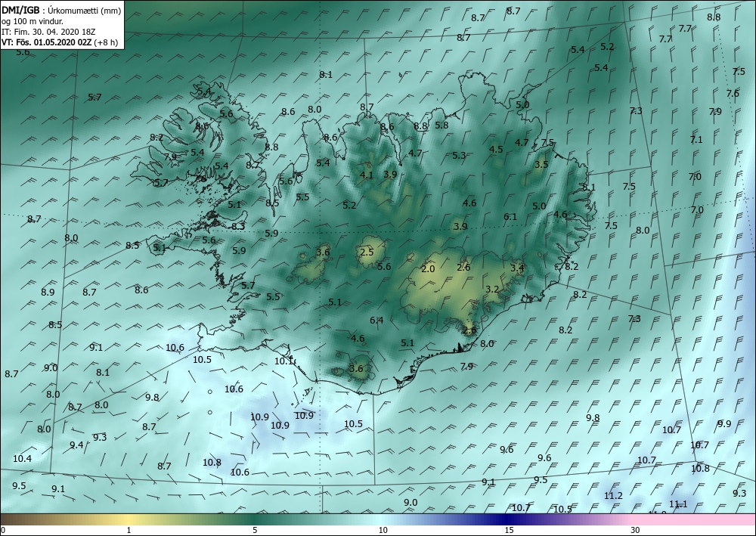Click the '5.3' map value
The width and height of the screenshot is (756, 536).
coord(459,155)
